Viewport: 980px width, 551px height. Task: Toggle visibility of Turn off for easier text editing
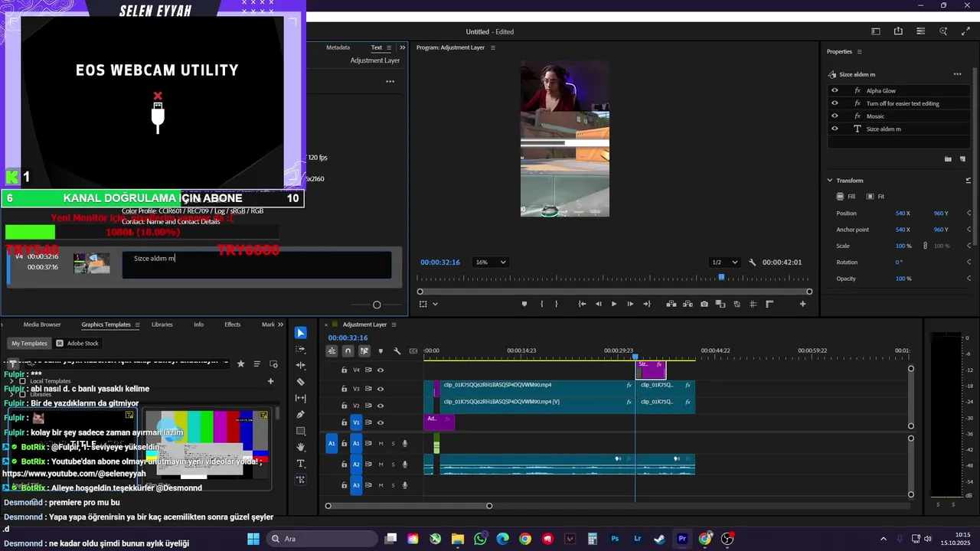tap(835, 103)
